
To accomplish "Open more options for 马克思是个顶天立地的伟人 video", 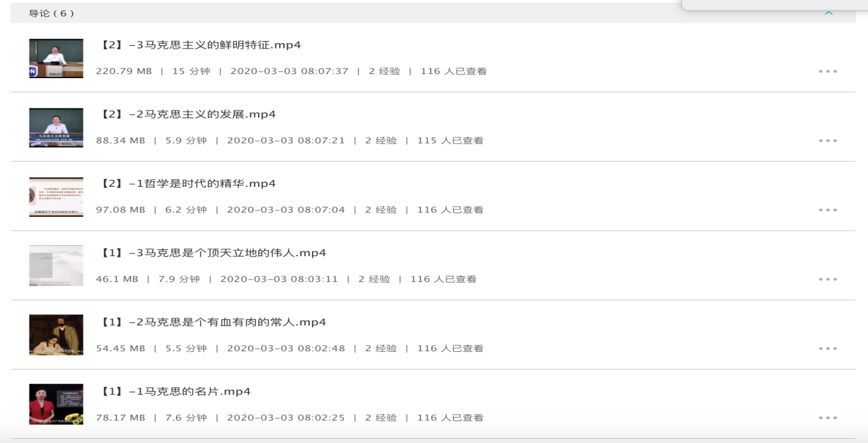I will (828, 279).
